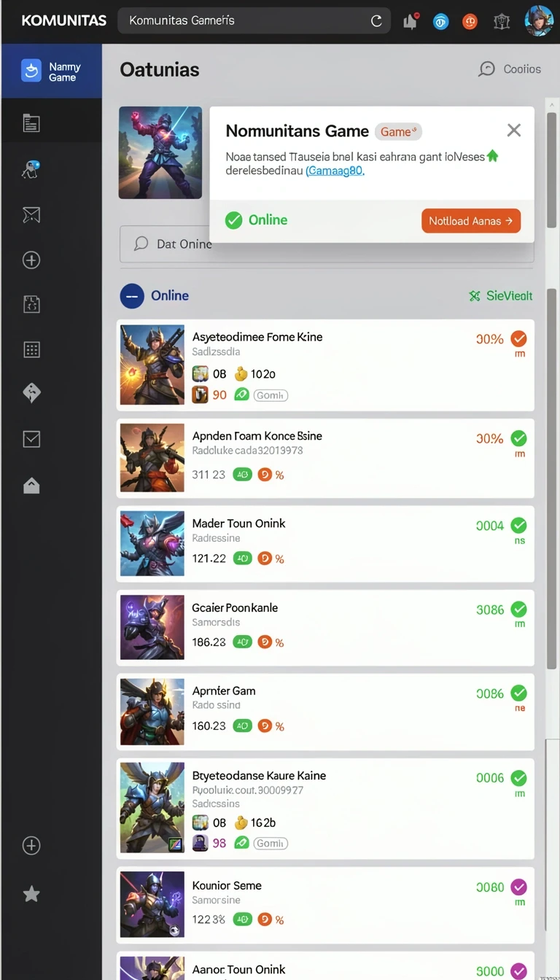Select Nanmy Game in sidebar
560x980 pixels.
point(51,71)
